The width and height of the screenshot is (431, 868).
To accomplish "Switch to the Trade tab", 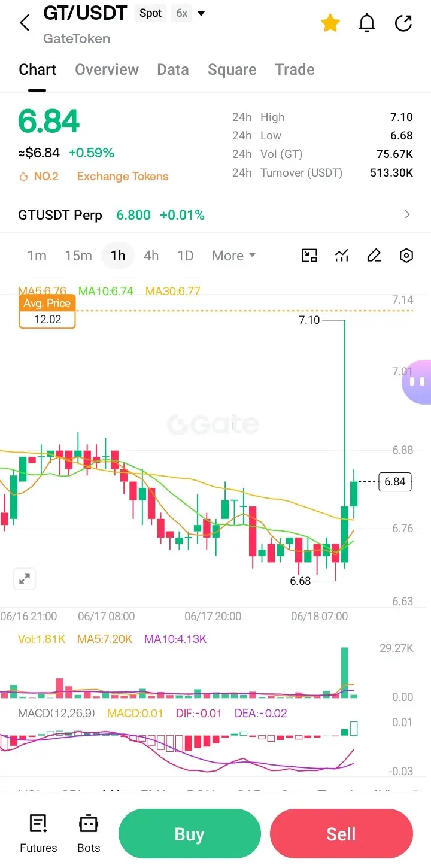I will click(295, 69).
